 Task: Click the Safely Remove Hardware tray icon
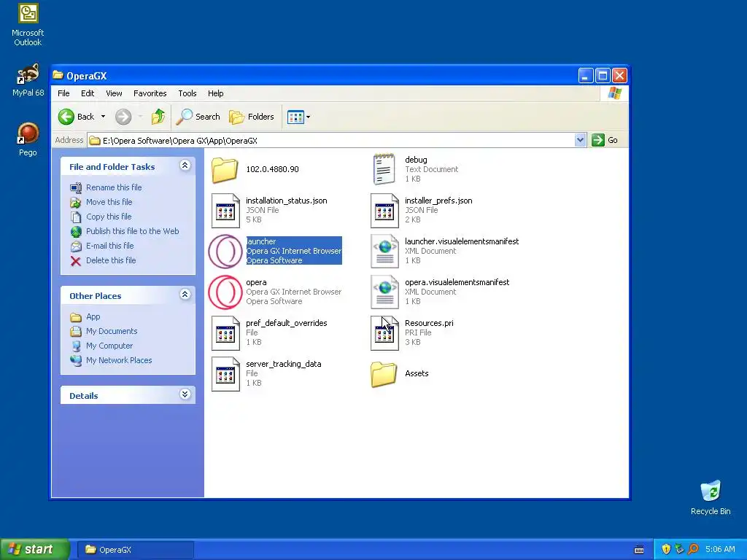click(x=679, y=549)
